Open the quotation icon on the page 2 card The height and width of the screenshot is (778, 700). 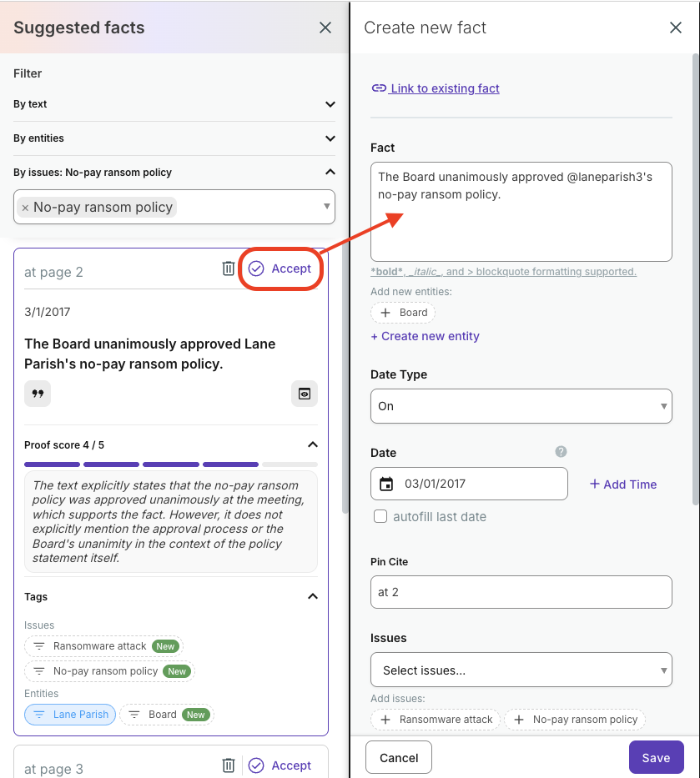click(x=37, y=392)
